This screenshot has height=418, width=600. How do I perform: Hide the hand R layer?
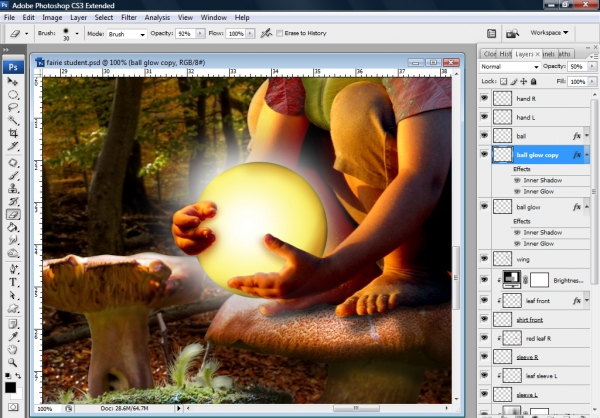(x=484, y=98)
